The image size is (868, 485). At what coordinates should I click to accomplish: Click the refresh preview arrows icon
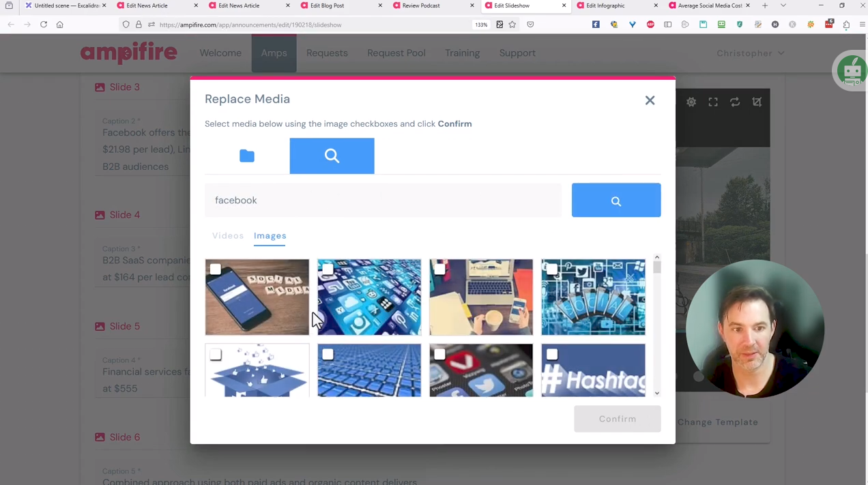coord(735,102)
